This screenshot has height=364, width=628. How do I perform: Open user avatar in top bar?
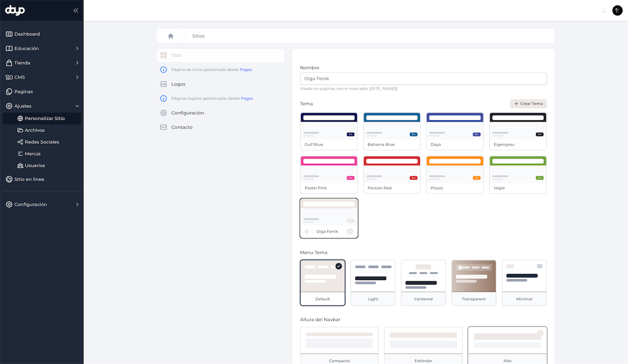(x=617, y=10)
